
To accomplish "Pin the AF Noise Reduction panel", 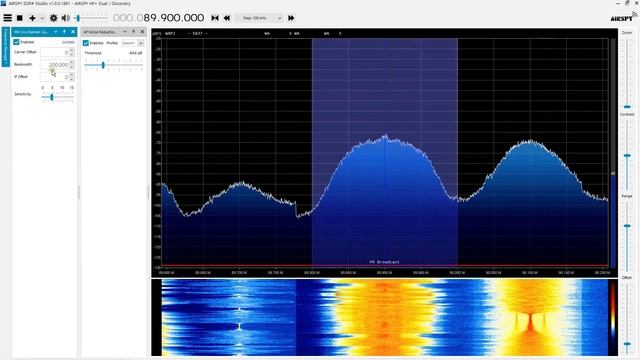I will [x=133, y=32].
